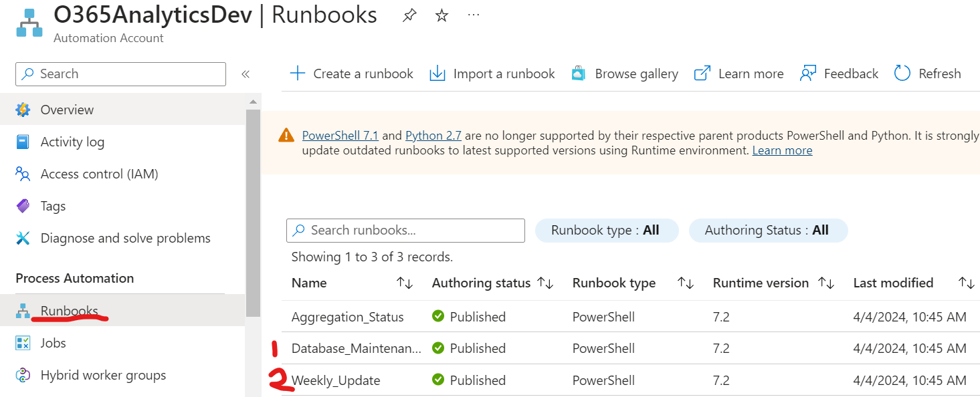The height and width of the screenshot is (397, 980).
Task: Click the Hybrid worker groups icon
Action: pyautogui.click(x=23, y=375)
